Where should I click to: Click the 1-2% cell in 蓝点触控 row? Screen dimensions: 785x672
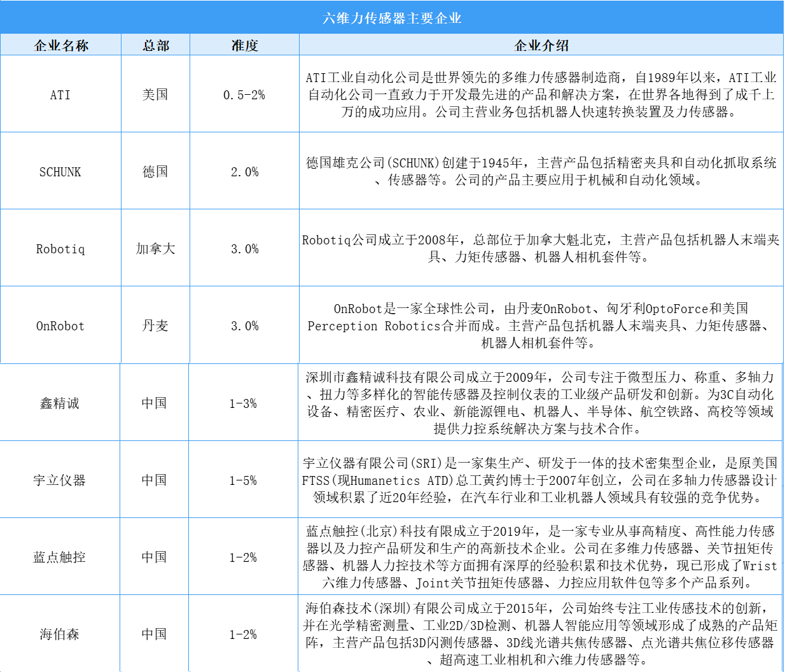click(x=244, y=556)
